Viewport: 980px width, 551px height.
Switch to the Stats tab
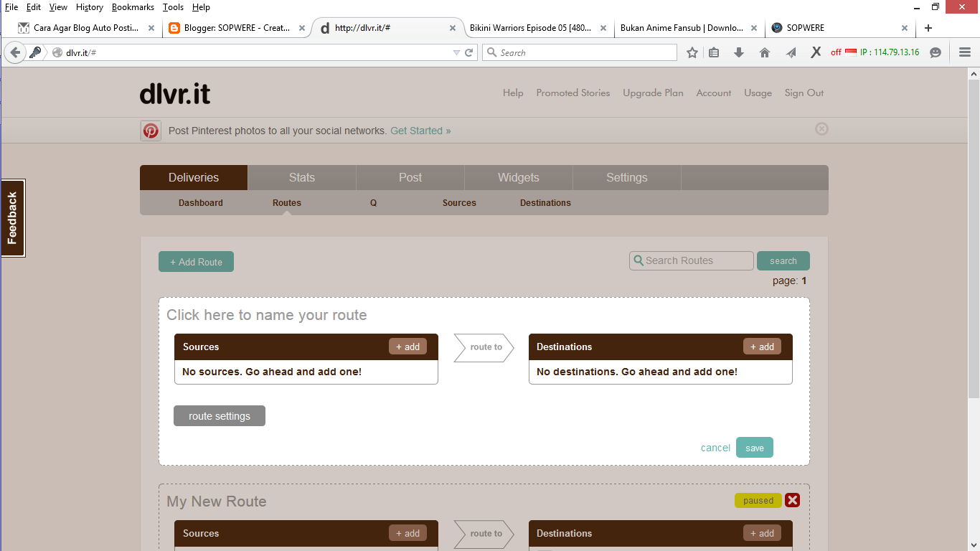pos(302,177)
